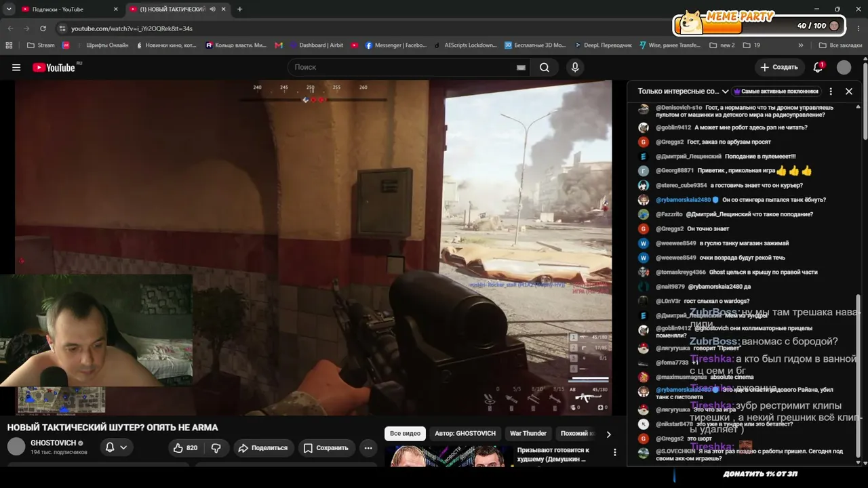Image resolution: width=868 pixels, height=488 pixels.
Task: Select the Все видео filter chip
Action: pyautogui.click(x=405, y=433)
